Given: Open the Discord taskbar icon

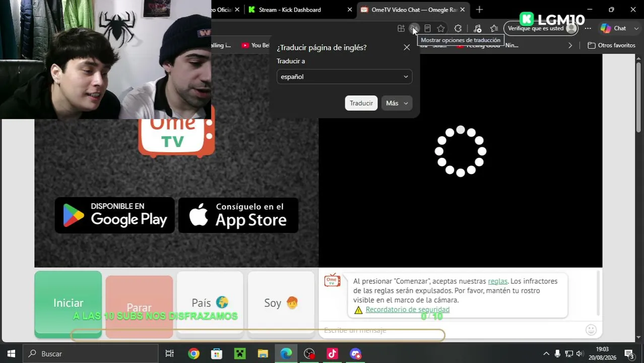Looking at the screenshot, I should coord(356,354).
